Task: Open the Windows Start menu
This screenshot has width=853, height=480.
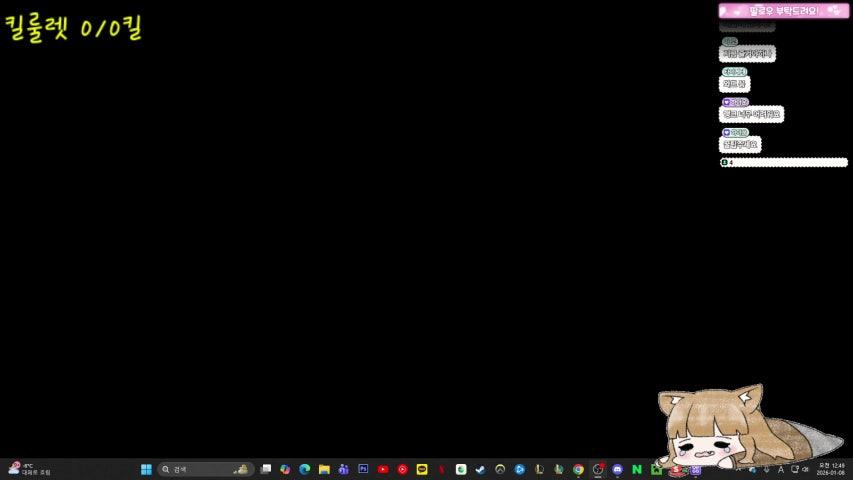Action: click(146, 469)
